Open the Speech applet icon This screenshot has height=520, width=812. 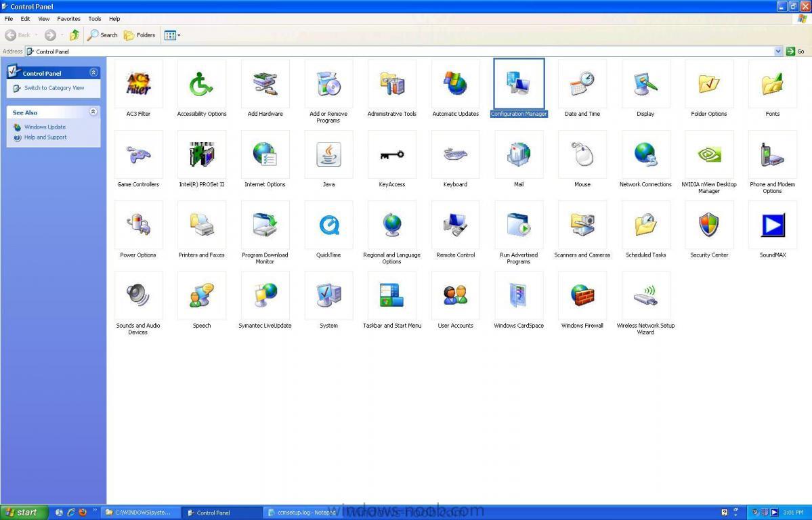[x=201, y=296]
